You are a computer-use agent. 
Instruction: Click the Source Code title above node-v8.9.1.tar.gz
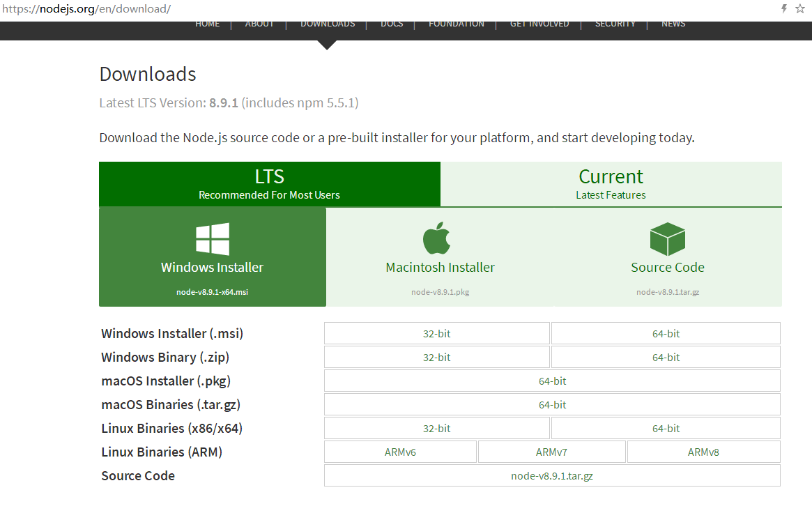click(x=668, y=267)
